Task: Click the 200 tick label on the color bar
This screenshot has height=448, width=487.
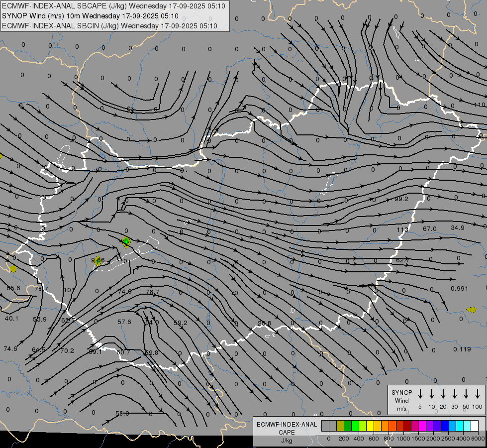Action: (x=344, y=439)
